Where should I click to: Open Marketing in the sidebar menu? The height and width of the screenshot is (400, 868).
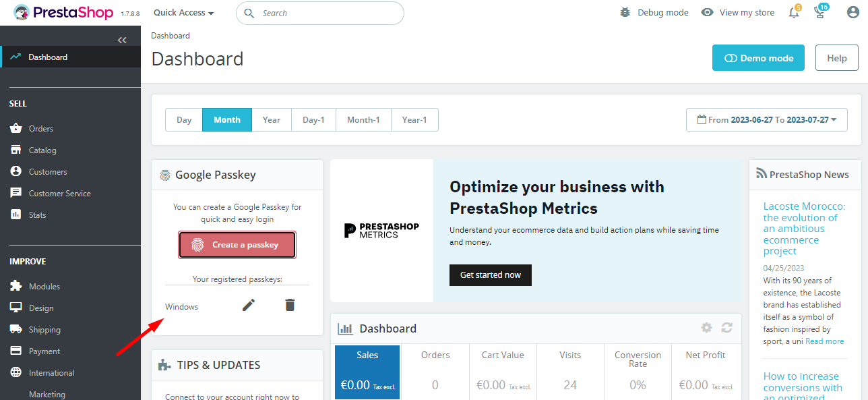(47, 394)
